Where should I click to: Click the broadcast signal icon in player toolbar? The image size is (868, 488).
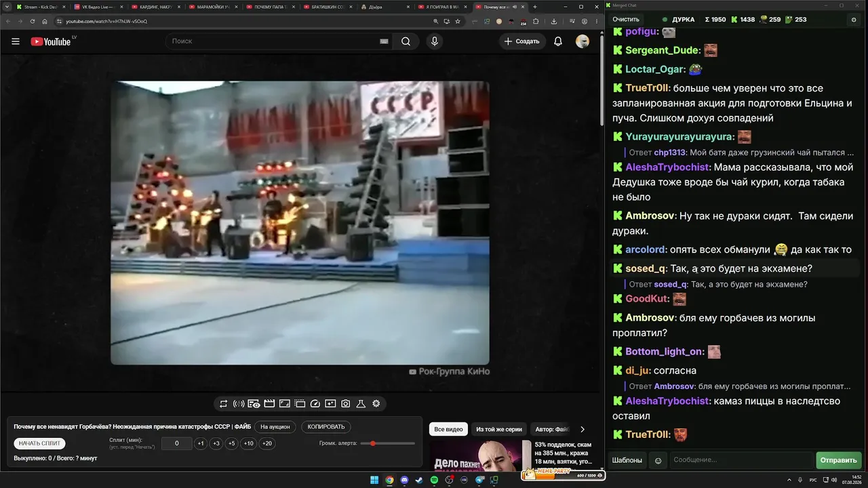point(239,403)
